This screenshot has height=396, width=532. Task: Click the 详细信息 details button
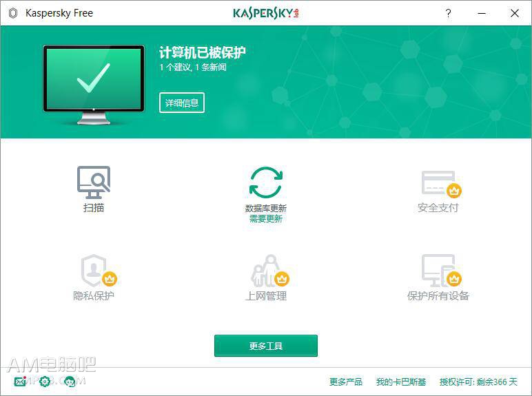click(x=182, y=103)
